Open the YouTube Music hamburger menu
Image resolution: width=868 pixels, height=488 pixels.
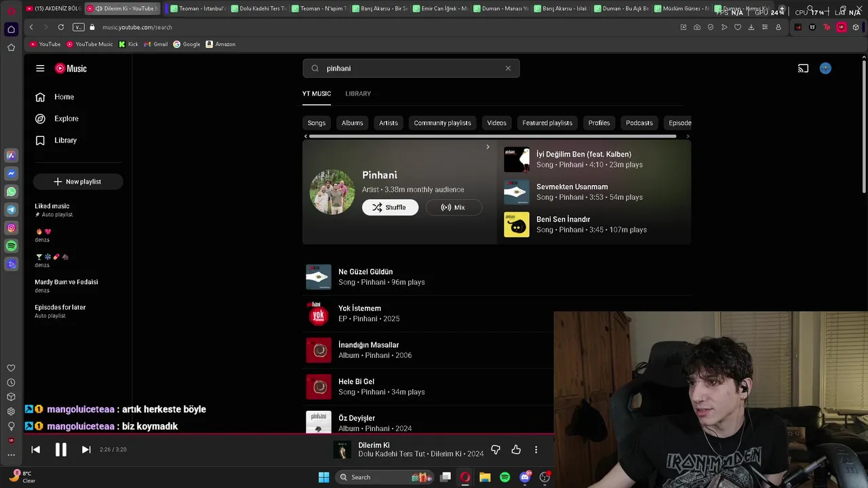40,68
